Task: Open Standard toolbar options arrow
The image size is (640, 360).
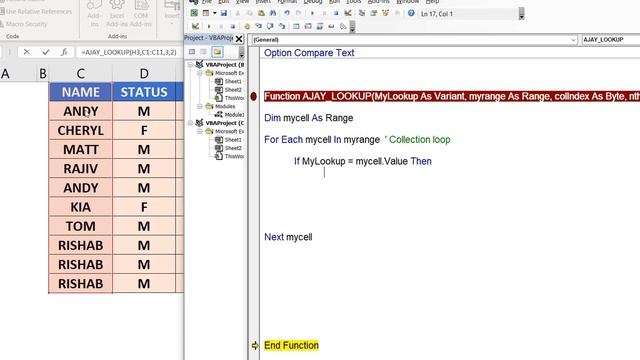Action: [x=521, y=14]
